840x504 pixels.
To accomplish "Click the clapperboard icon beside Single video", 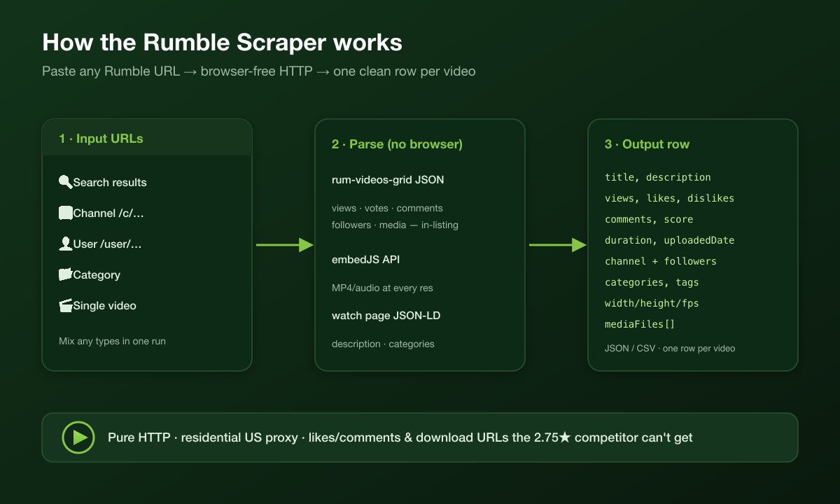I will (66, 305).
